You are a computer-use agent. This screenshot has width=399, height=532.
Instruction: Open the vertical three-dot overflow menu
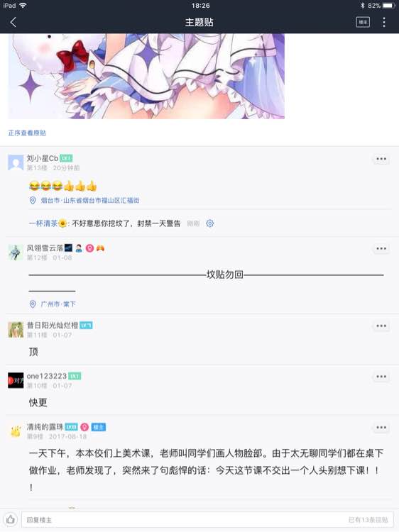click(384, 22)
